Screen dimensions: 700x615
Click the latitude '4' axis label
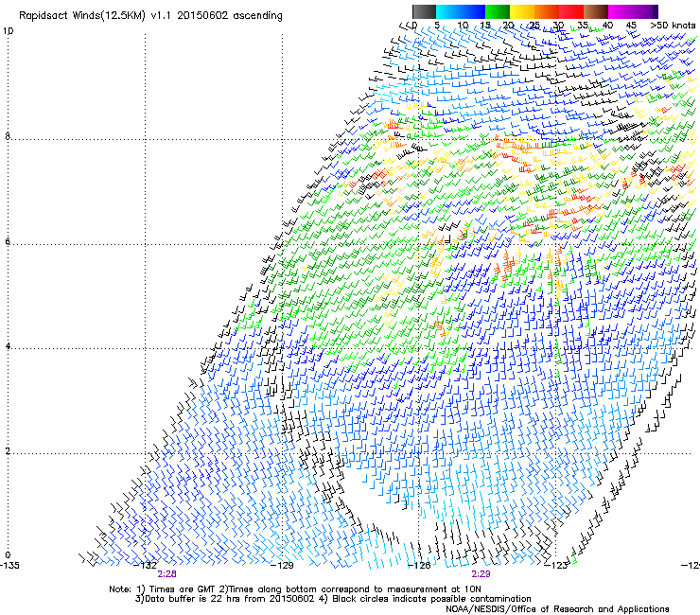(x=8, y=346)
